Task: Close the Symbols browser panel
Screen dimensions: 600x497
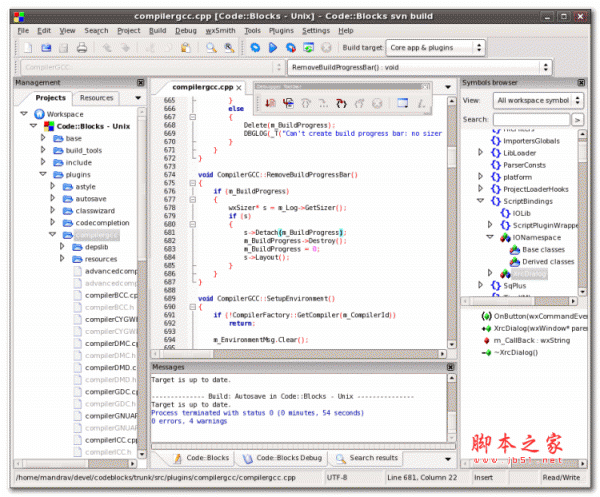Action: [x=581, y=83]
